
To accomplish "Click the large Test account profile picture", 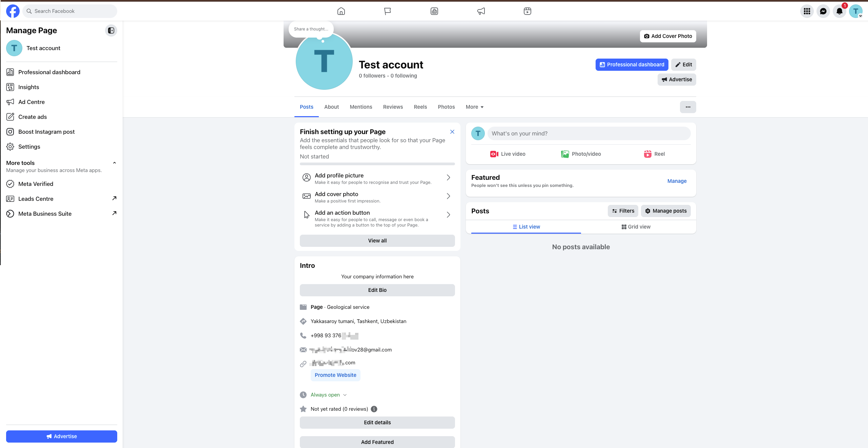I will pyautogui.click(x=324, y=61).
